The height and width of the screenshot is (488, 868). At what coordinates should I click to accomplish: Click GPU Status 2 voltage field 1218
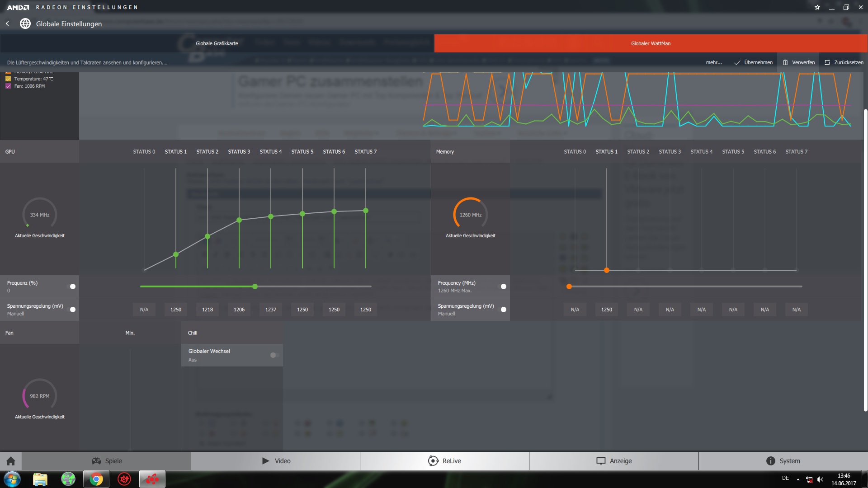pos(208,310)
